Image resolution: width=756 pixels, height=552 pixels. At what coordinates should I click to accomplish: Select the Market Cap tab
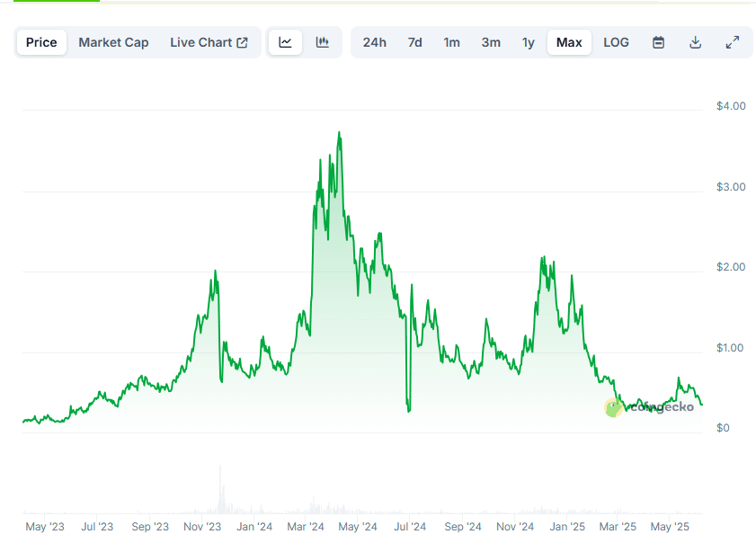tap(114, 42)
